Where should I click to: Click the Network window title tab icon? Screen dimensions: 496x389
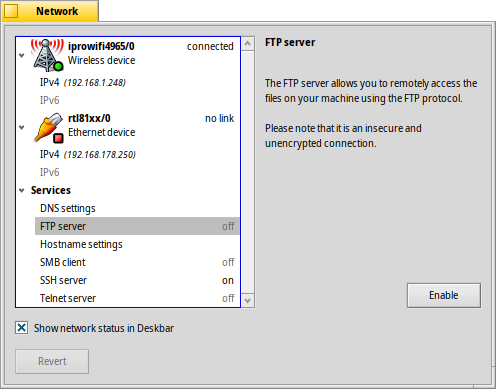click(x=11, y=11)
